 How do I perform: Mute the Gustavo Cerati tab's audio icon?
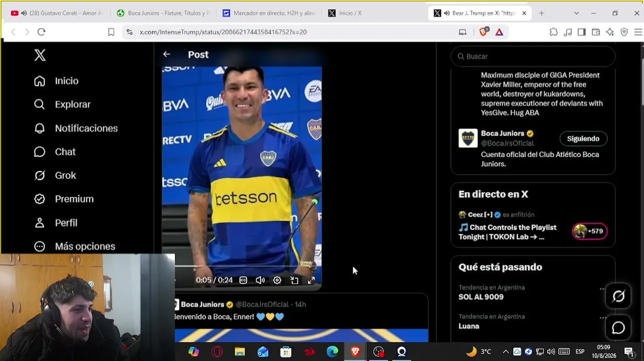click(24, 13)
